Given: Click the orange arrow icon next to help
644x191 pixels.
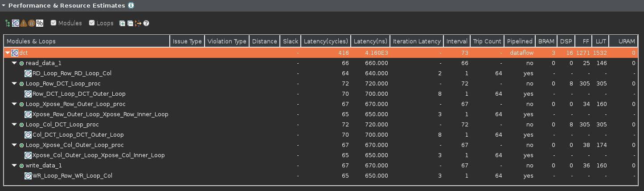Looking at the screenshot, I should coord(138,23).
